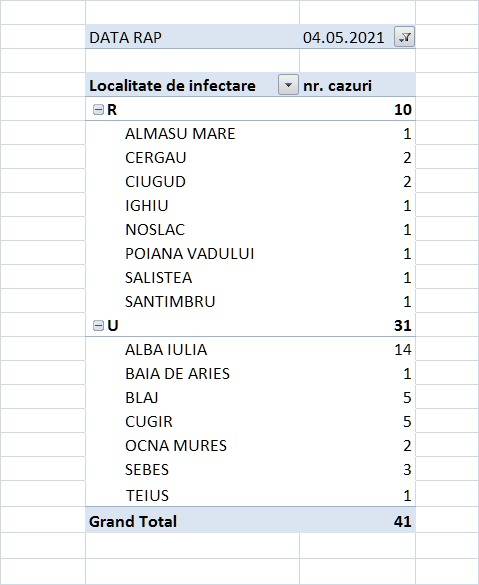Open the Localitate de infectare dropdown arrow
479x585 pixels.
(x=288, y=85)
